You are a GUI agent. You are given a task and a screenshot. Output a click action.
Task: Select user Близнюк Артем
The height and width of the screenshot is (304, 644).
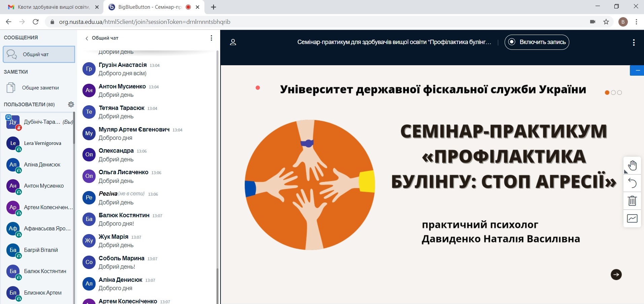[39, 293]
